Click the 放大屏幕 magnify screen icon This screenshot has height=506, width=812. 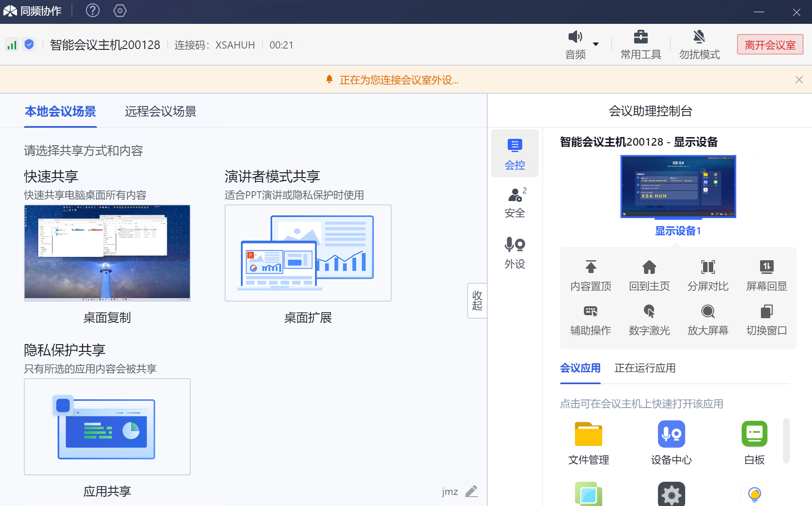coord(708,311)
